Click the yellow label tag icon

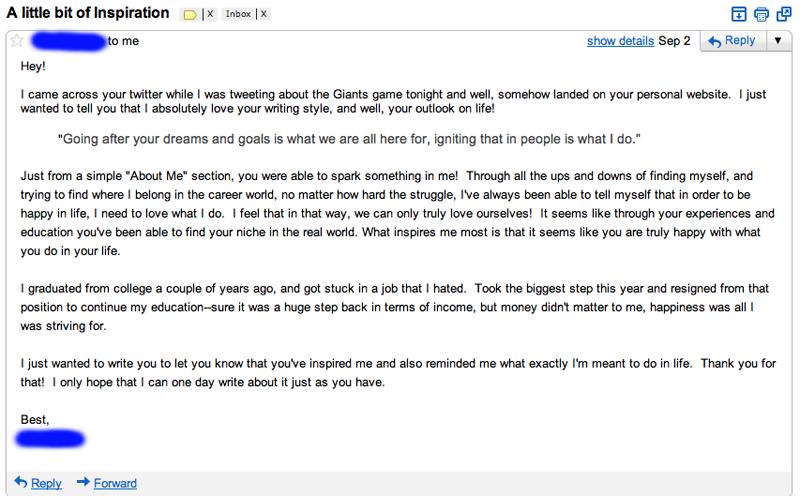[189, 14]
